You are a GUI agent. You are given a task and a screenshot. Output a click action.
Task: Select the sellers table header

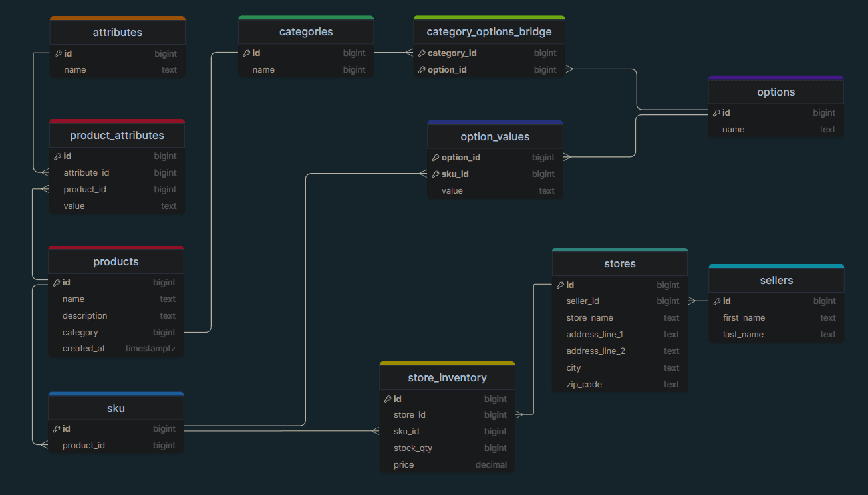(776, 281)
